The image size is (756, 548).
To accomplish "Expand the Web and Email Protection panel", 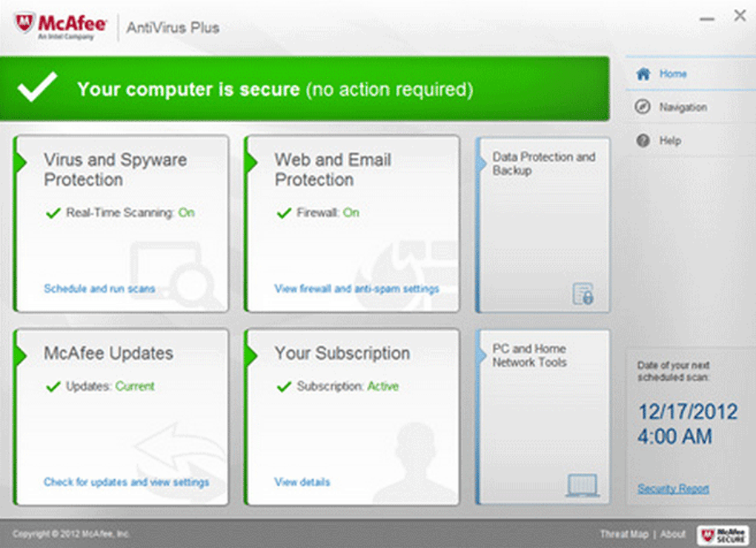I will point(333,169).
